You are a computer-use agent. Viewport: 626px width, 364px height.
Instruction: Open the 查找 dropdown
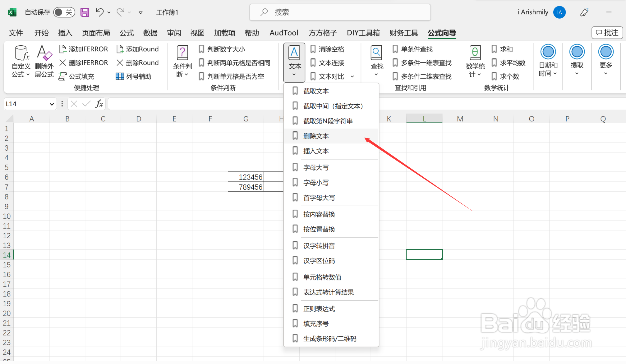(376, 61)
